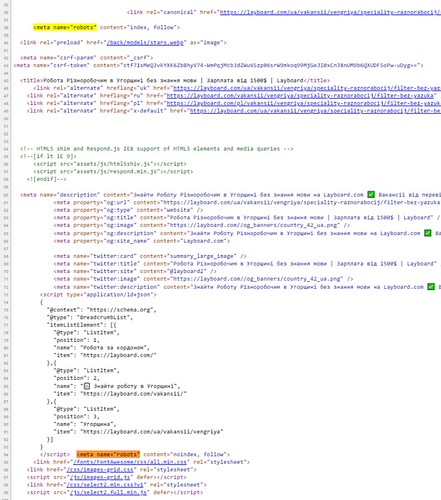Image resolution: width=441 pixels, height=500 pixels.
Task: Click the content="noindex, follow" text
Action: tap(187, 454)
